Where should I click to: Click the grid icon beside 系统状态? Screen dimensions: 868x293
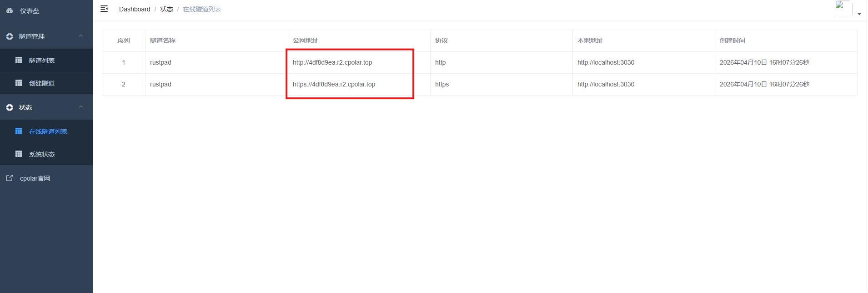tap(19, 154)
